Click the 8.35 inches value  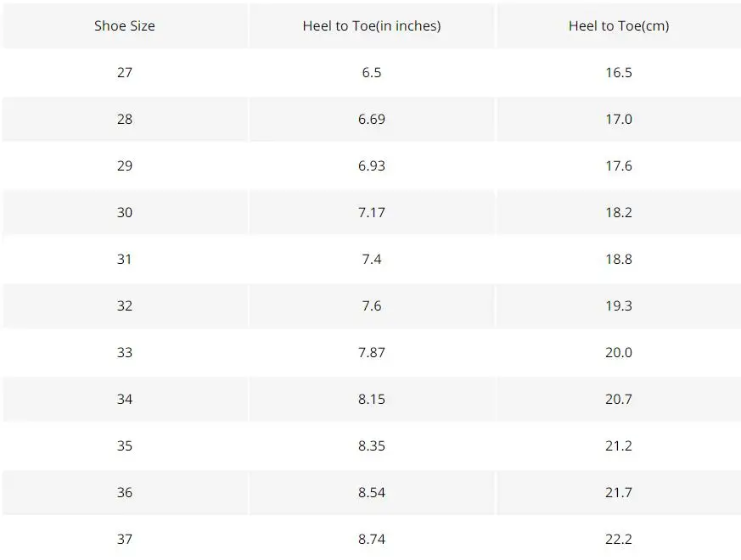click(372, 446)
